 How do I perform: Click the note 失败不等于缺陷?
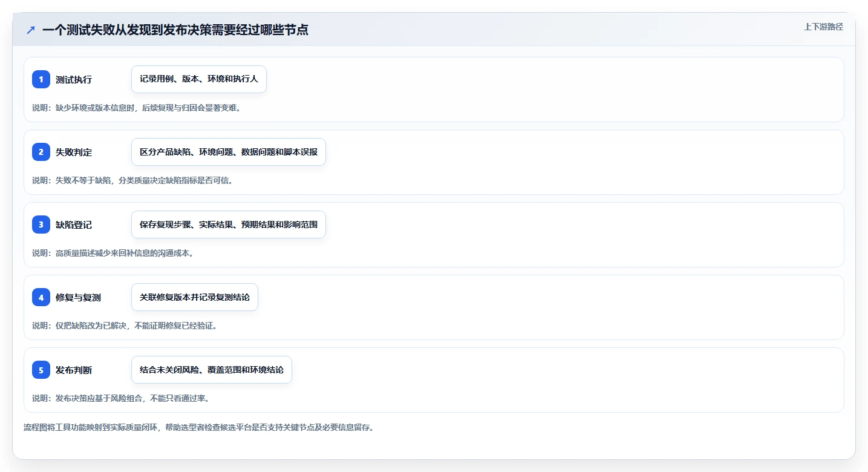coord(132,180)
